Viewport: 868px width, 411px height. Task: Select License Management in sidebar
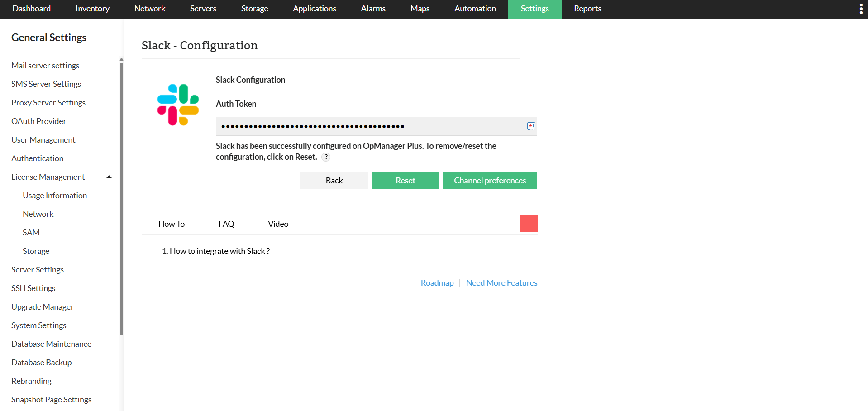(x=48, y=177)
